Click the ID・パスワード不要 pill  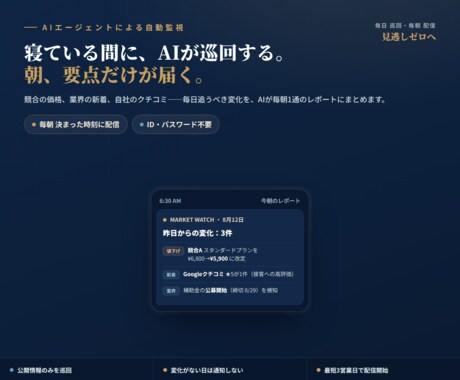click(x=176, y=125)
